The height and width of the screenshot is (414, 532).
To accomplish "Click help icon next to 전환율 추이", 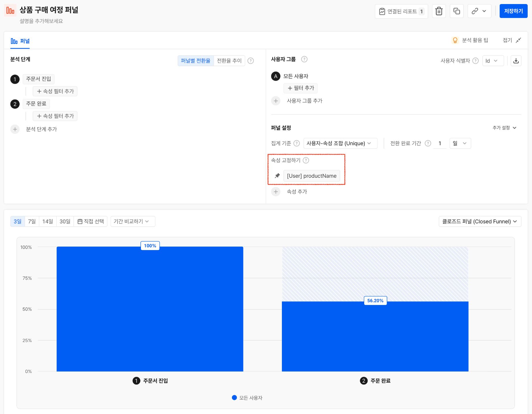I will tap(251, 61).
